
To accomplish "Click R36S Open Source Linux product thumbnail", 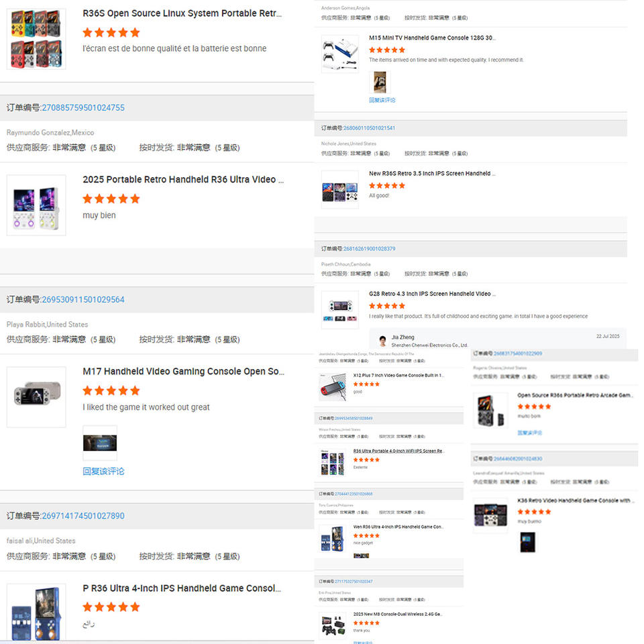I will [x=36, y=39].
